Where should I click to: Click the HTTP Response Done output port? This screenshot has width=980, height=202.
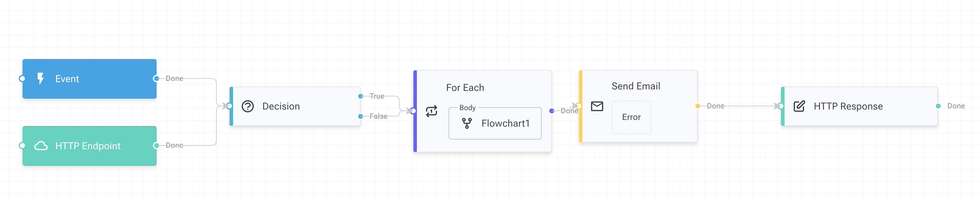[938, 106]
